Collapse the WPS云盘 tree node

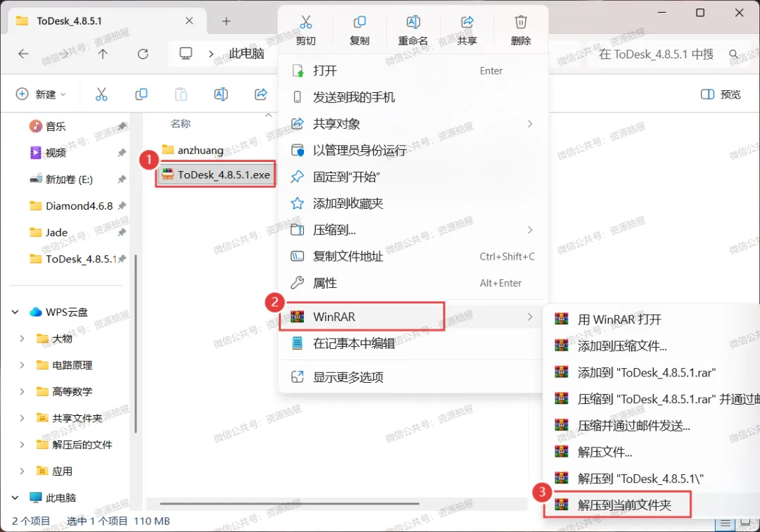click(15, 312)
